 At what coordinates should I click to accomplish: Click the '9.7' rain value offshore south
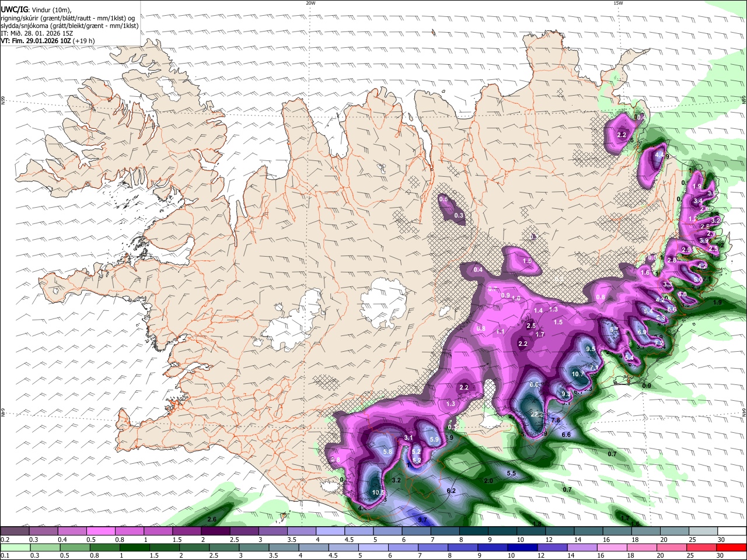pyautogui.click(x=423, y=520)
